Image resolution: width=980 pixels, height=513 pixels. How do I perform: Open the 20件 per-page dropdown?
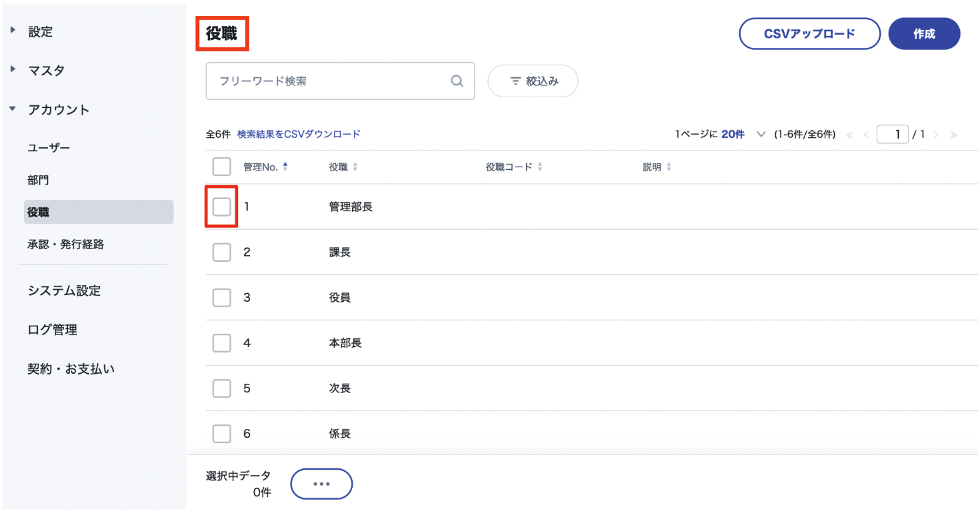tap(743, 135)
